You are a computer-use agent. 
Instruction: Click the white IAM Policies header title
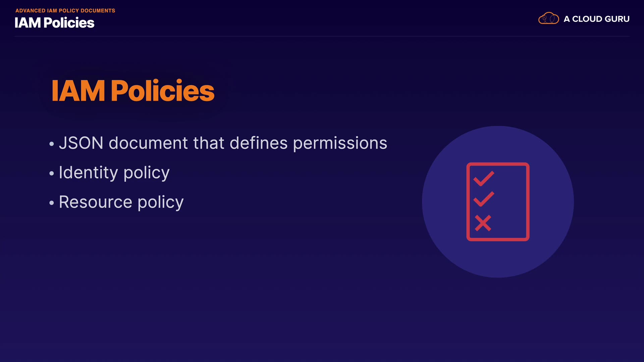coord(54,23)
